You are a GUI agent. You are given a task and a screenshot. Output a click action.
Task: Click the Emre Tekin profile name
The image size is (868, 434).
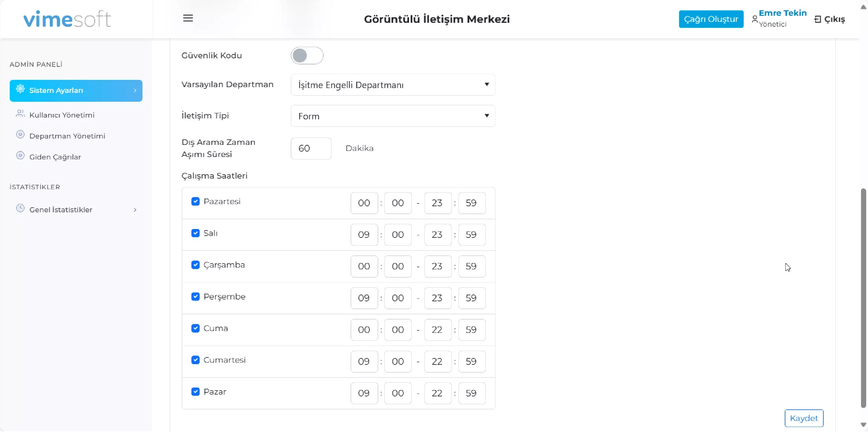tap(782, 13)
